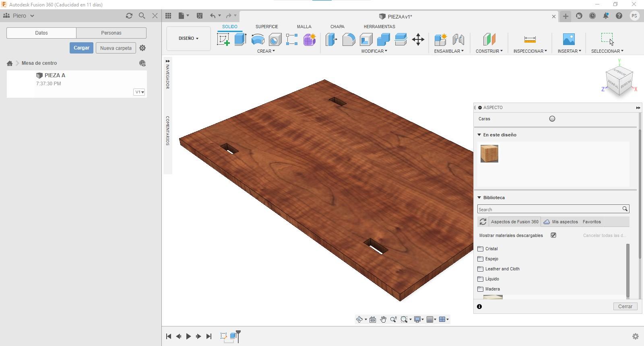Select the Offset Face tool
Image resolution: width=644 pixels, height=346 pixels.
click(401, 39)
